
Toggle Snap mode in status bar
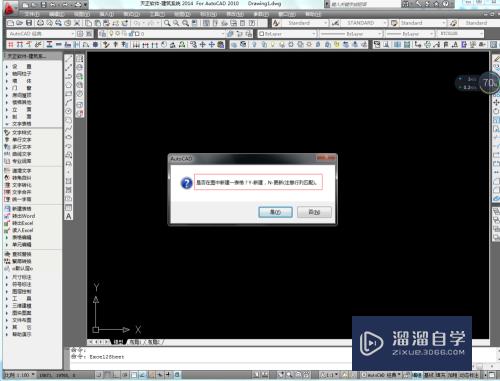[x=99, y=375]
